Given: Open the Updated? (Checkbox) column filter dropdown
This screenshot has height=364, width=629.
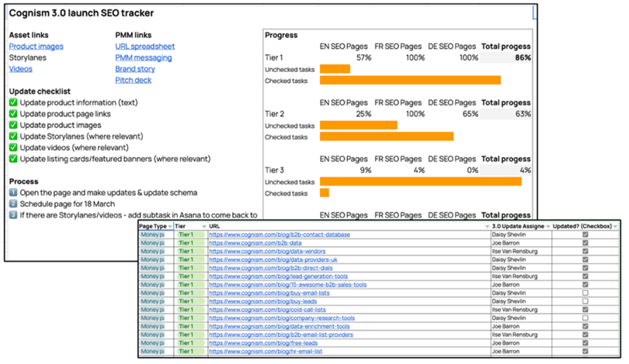Looking at the screenshot, I should tap(615, 227).
